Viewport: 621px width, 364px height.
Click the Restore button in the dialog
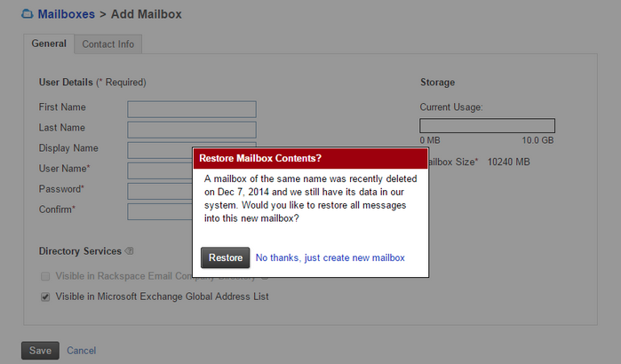(x=226, y=257)
